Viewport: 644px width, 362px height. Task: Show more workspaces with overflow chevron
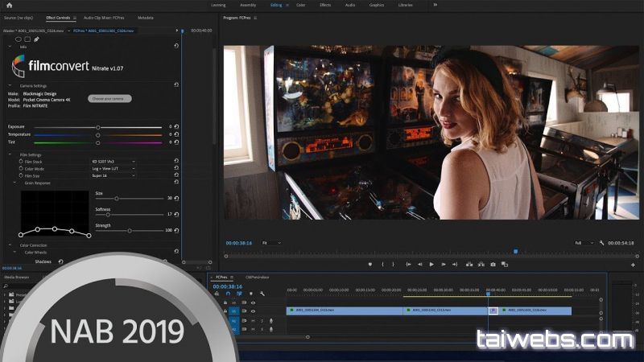pos(436,5)
